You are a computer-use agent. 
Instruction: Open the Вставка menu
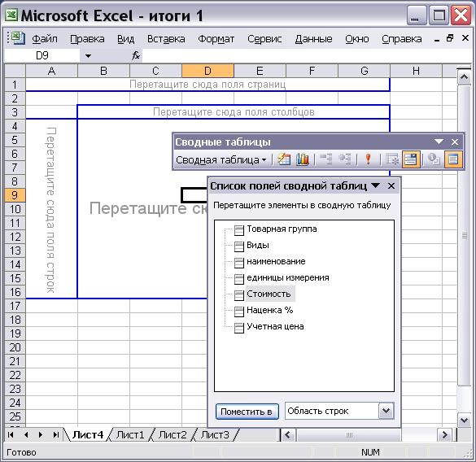point(166,39)
